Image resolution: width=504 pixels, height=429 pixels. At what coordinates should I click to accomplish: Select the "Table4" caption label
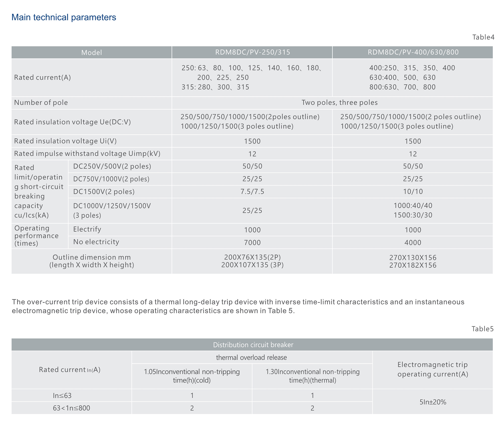tap(483, 37)
